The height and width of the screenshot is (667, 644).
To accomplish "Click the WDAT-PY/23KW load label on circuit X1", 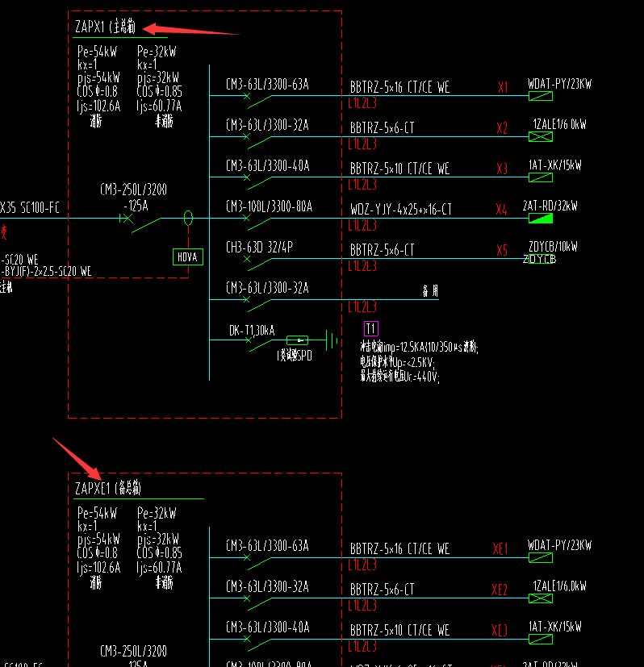I will 560,84.
